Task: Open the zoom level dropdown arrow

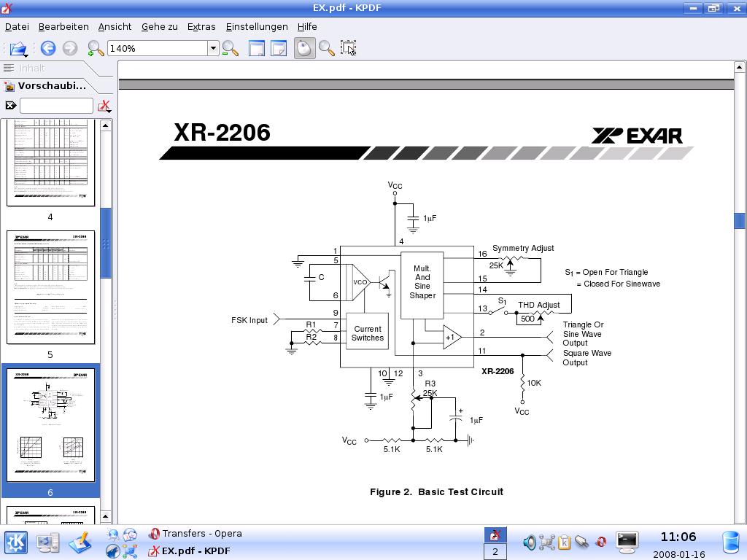Action: tap(213, 48)
